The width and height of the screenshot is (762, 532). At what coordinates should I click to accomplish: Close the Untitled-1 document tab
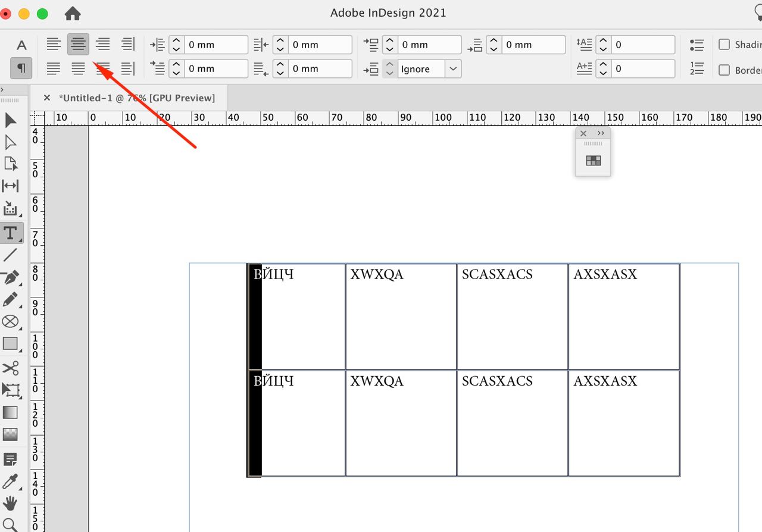tap(47, 98)
